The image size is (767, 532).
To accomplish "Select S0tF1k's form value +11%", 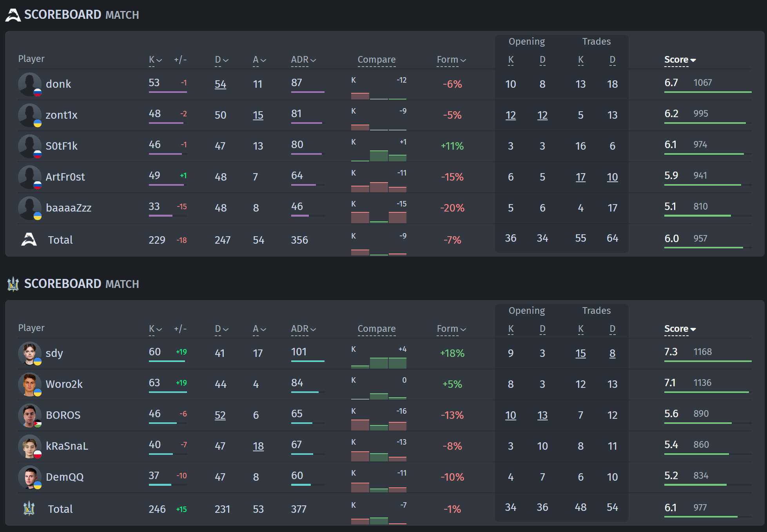I will point(452,146).
